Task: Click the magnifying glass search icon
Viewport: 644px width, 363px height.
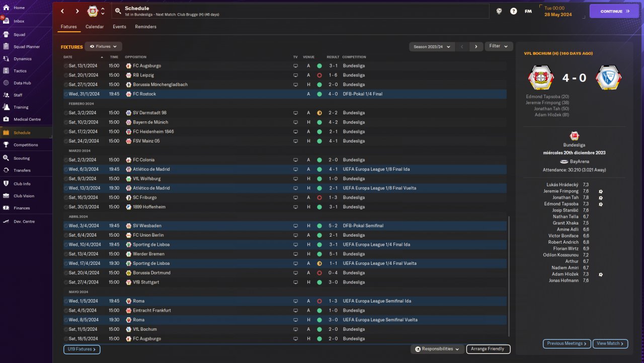Action: pyautogui.click(x=118, y=11)
